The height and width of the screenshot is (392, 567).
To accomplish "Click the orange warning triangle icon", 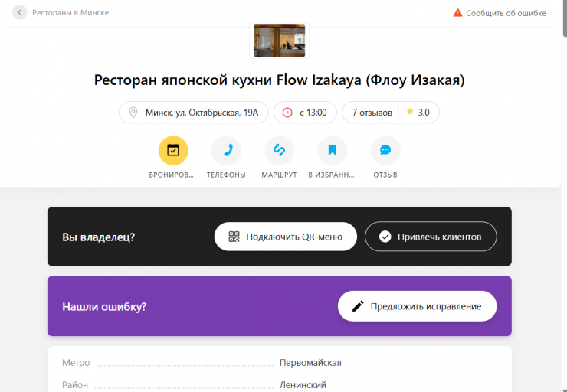I will [457, 13].
